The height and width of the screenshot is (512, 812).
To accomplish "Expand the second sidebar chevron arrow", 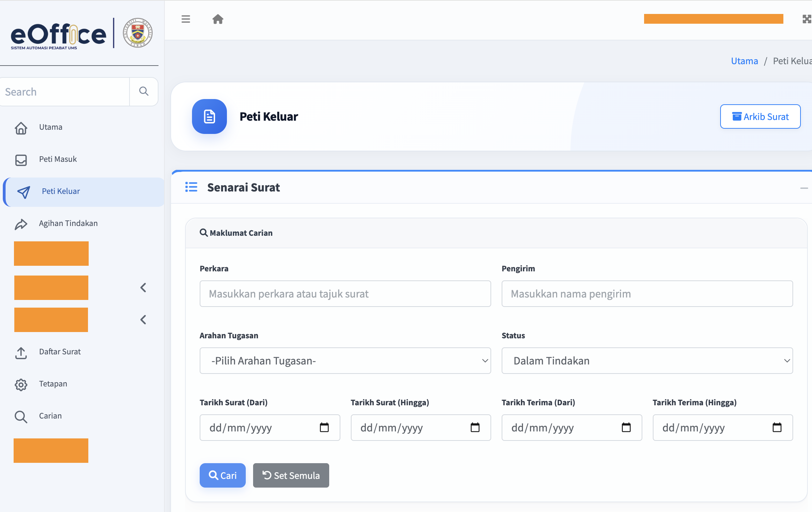I will [x=143, y=320].
